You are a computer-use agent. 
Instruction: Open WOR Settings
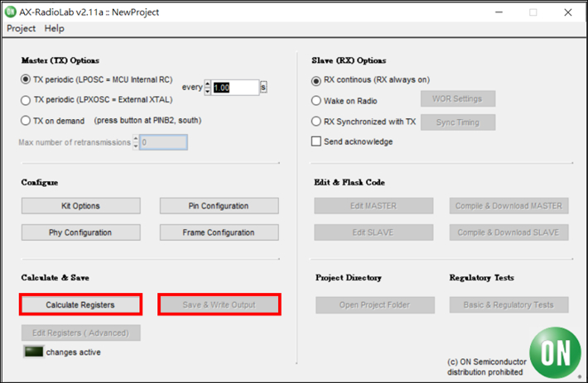coord(458,98)
